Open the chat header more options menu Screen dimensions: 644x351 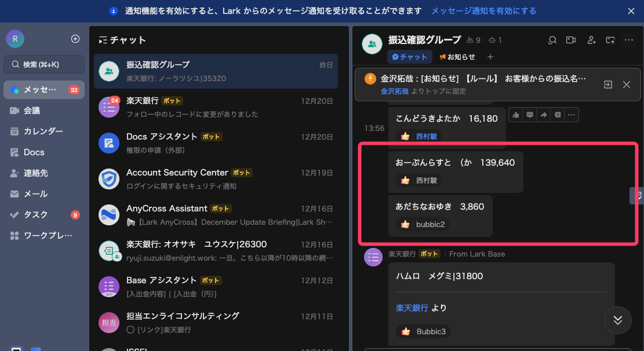tap(629, 40)
